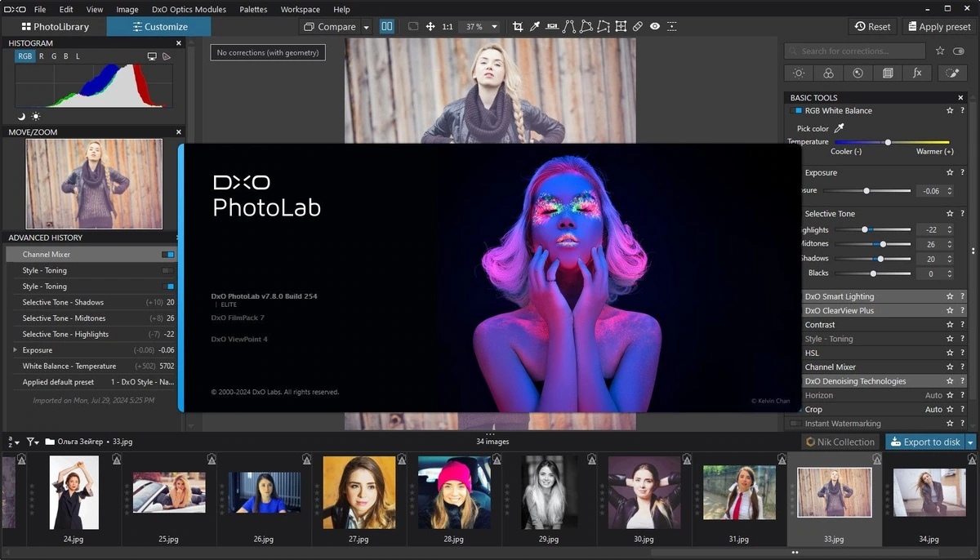980x560 pixels.
Task: Click the Compare button
Action: point(330,27)
